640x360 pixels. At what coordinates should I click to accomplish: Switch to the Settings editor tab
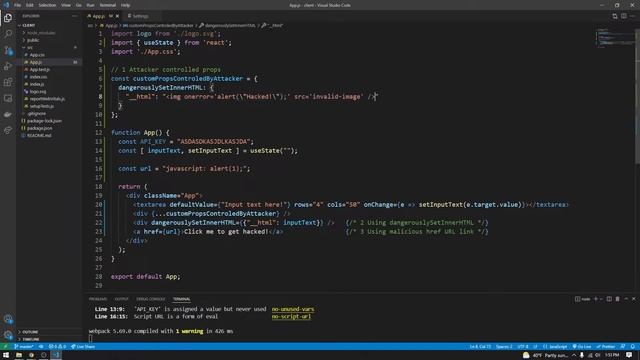point(139,16)
